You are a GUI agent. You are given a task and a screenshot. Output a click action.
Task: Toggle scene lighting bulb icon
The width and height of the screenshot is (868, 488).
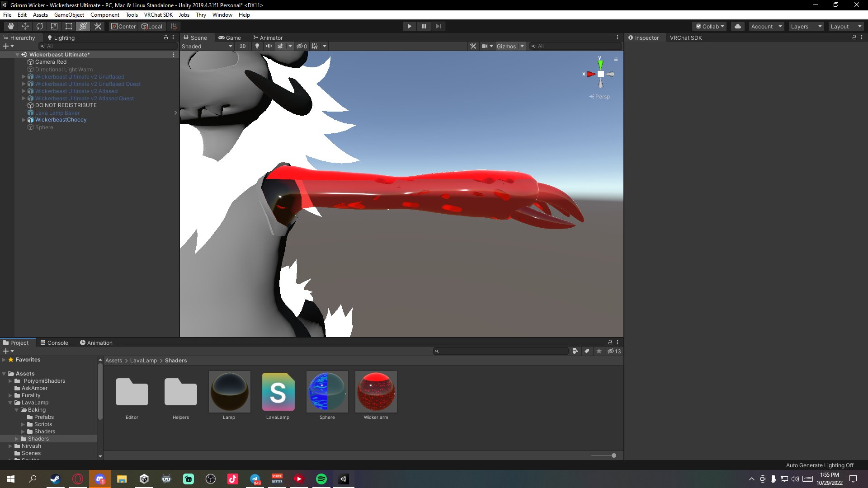257,46
